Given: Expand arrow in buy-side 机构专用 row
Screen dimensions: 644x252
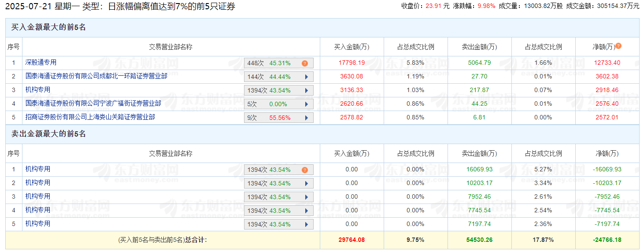Looking at the screenshot, I should (x=306, y=90).
